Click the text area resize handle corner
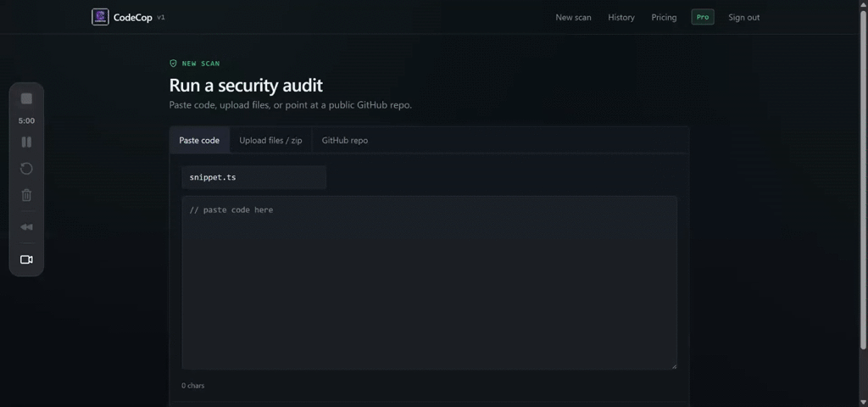868x407 pixels. pos(674,366)
